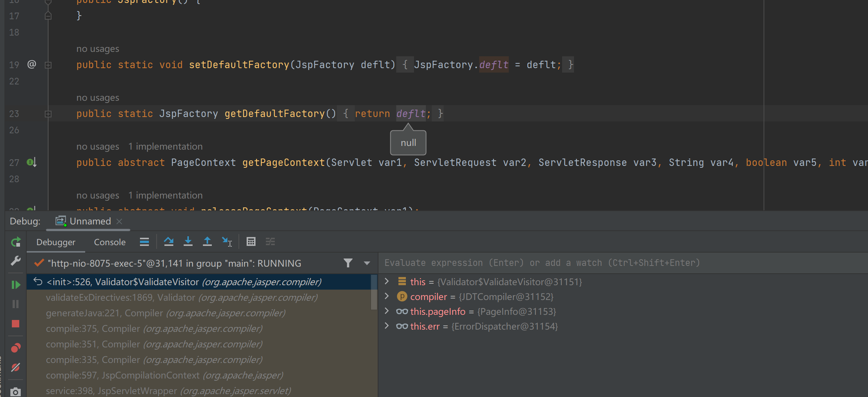This screenshot has width=868, height=397.
Task: Switch to the Debugger tab
Action: (x=56, y=242)
